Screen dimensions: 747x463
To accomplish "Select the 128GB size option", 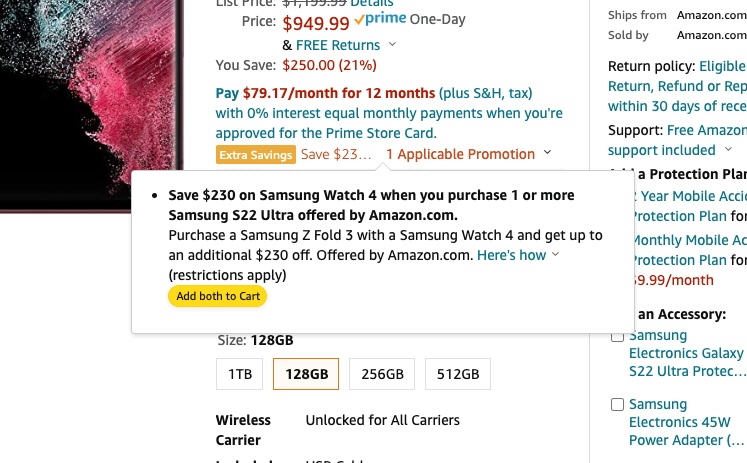I will (x=306, y=375).
